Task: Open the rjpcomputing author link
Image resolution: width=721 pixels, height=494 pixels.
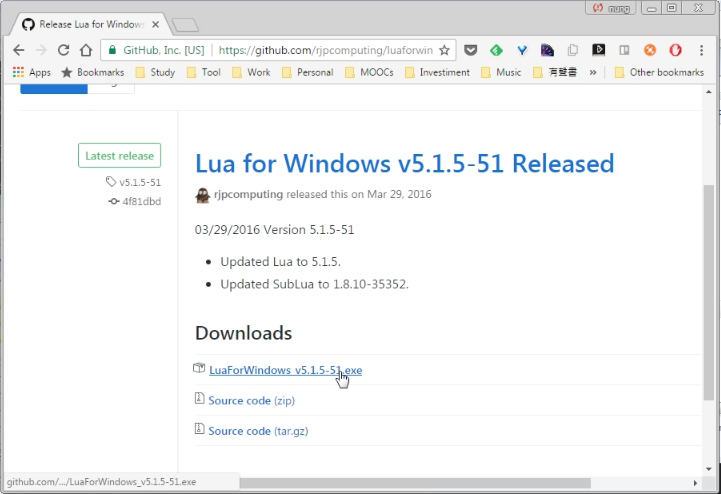Action: tap(248, 194)
